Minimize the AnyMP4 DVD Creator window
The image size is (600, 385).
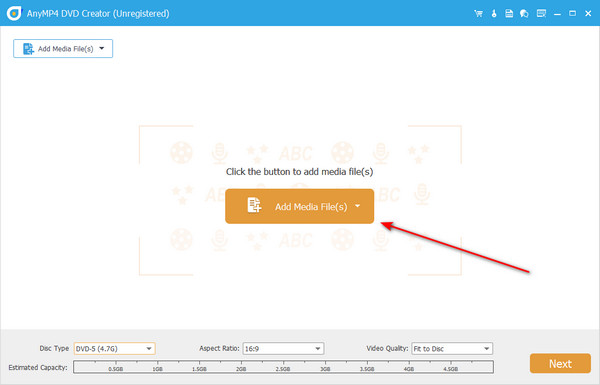557,14
